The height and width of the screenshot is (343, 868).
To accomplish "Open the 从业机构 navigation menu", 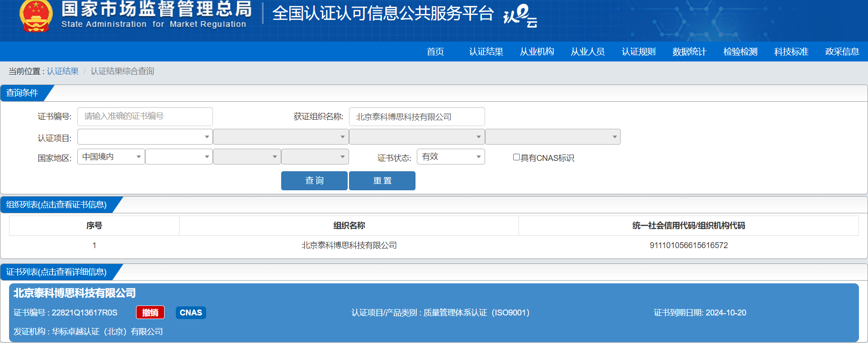I will tap(537, 52).
